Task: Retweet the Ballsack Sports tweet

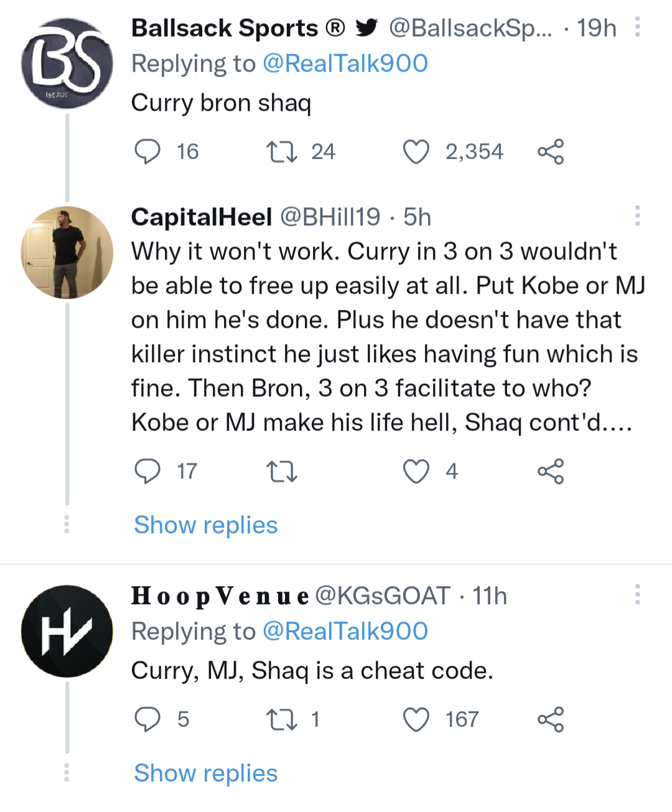Action: (281, 152)
